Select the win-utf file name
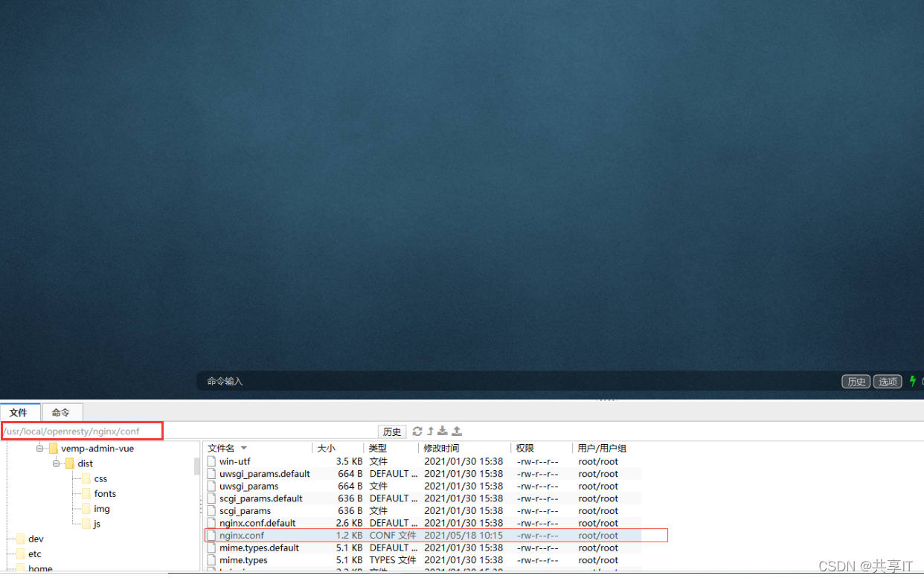The image size is (924, 581). click(235, 461)
